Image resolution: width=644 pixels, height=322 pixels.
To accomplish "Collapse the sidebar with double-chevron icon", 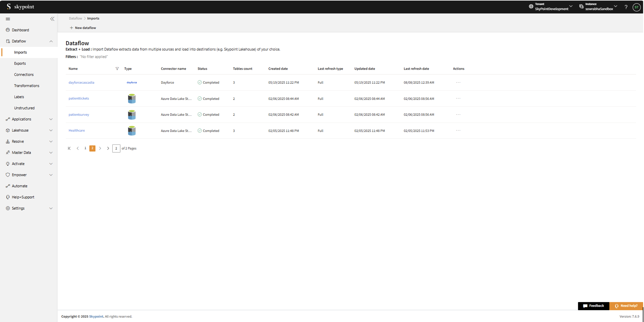I will pos(52,19).
